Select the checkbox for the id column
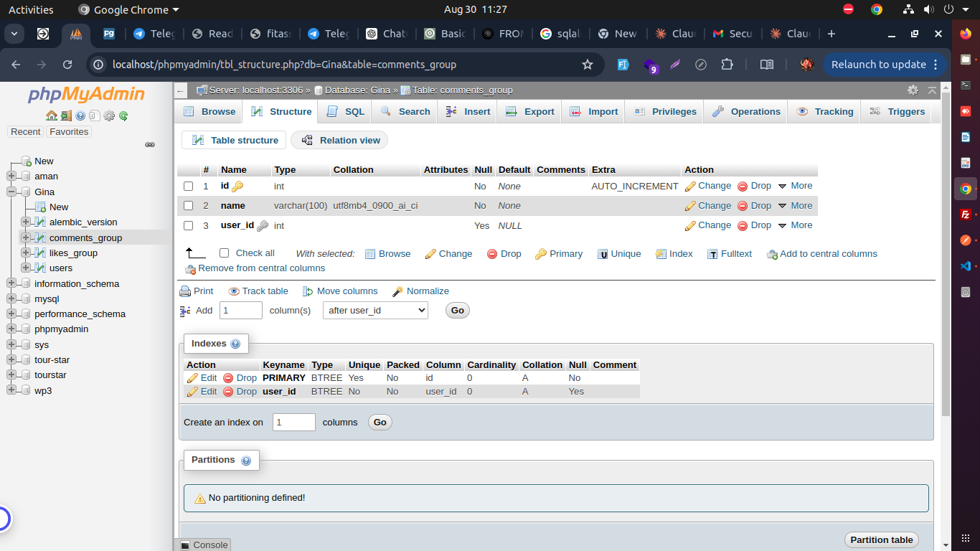Viewport: 980px width, 551px height. (188, 187)
